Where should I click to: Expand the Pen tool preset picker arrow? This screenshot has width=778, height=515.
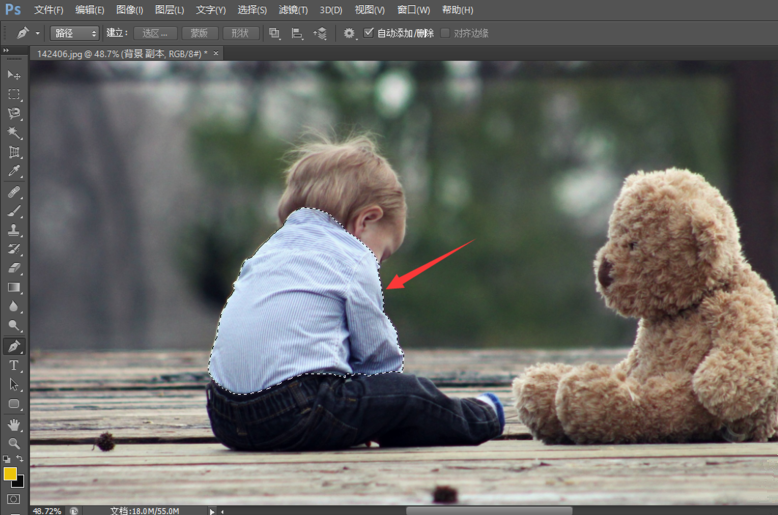38,33
